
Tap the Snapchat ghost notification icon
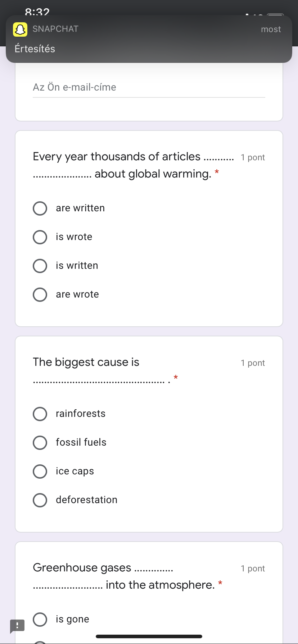[20, 29]
